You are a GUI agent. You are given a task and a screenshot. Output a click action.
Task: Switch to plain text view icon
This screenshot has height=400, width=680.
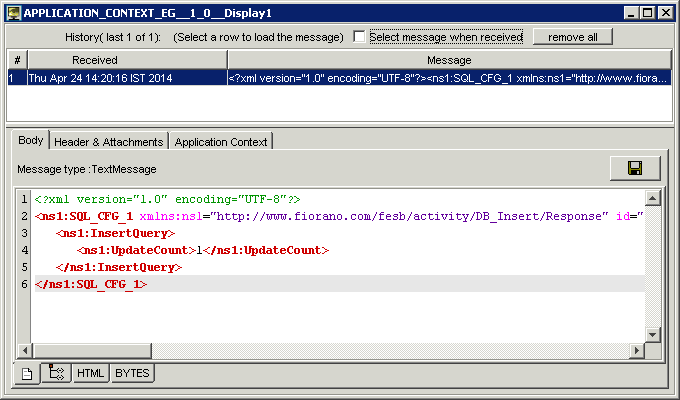(x=27, y=373)
